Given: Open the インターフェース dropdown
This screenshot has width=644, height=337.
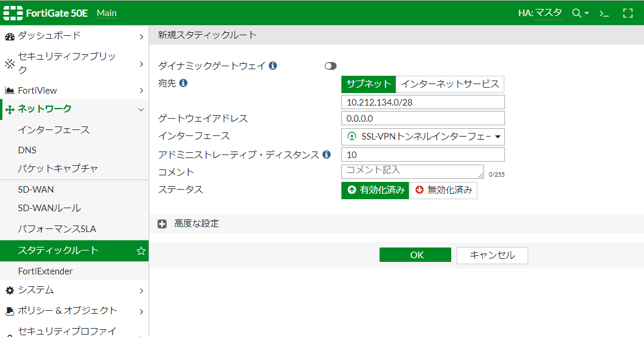Looking at the screenshot, I should [x=423, y=137].
